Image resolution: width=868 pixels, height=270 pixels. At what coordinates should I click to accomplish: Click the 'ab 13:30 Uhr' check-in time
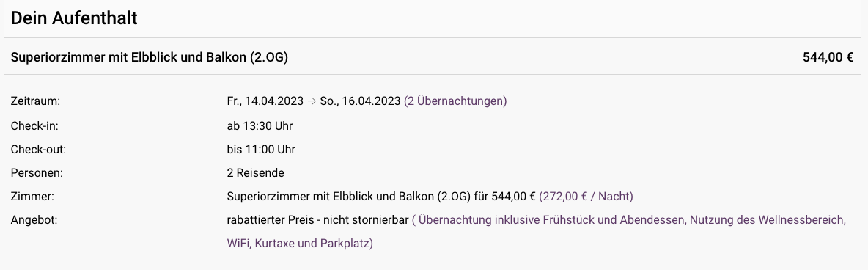click(260, 126)
